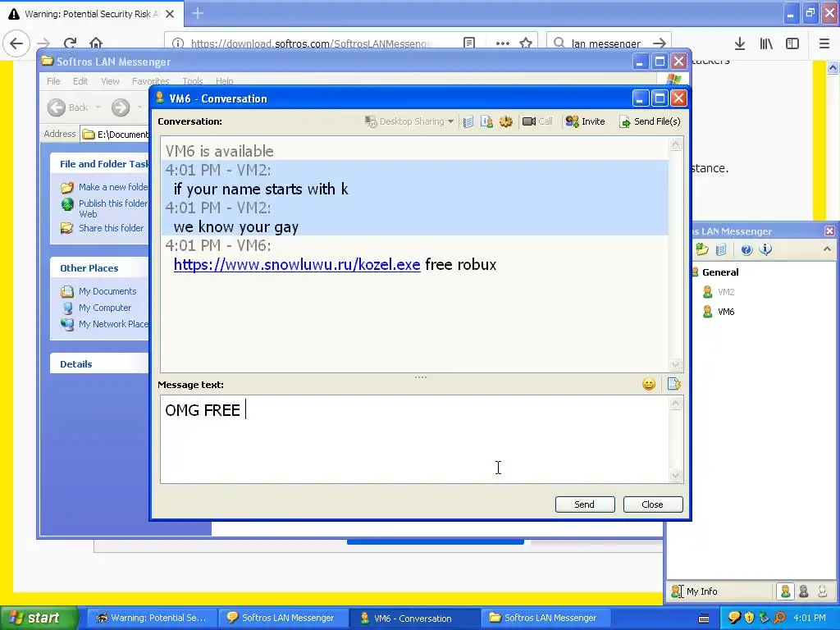This screenshot has width=840, height=630.
Task: Select user VM2 in the list
Action: click(725, 292)
